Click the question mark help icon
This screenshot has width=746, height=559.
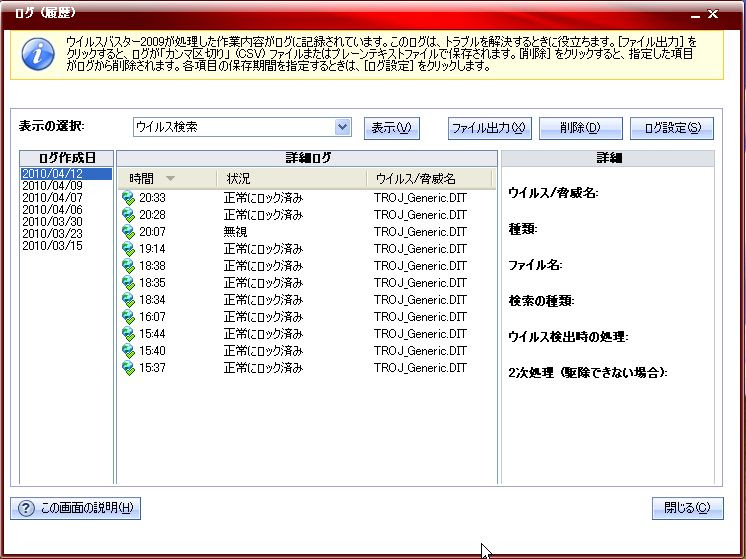26,508
